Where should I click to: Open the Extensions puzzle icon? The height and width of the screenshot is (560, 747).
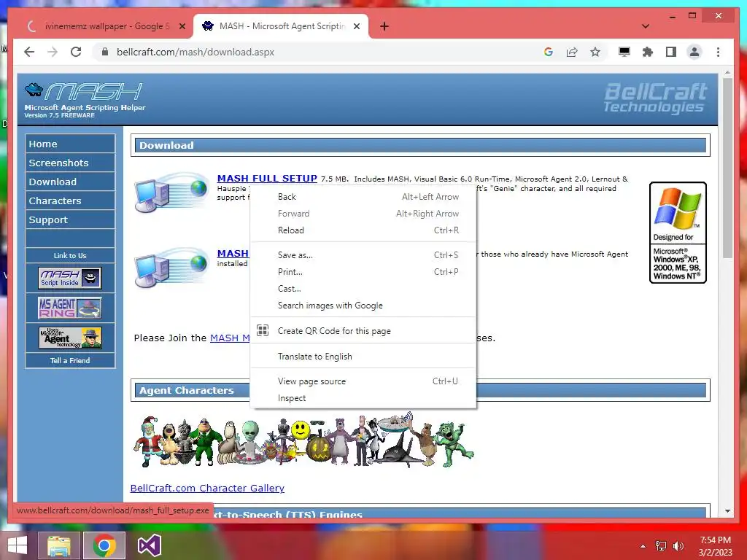pos(648,52)
